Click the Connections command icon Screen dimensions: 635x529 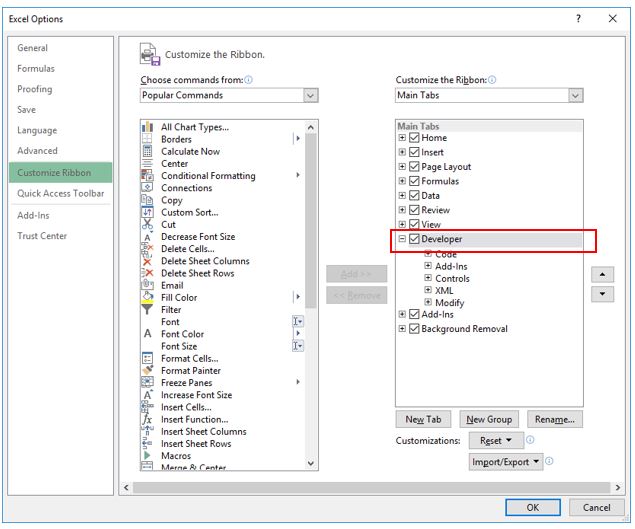point(147,188)
